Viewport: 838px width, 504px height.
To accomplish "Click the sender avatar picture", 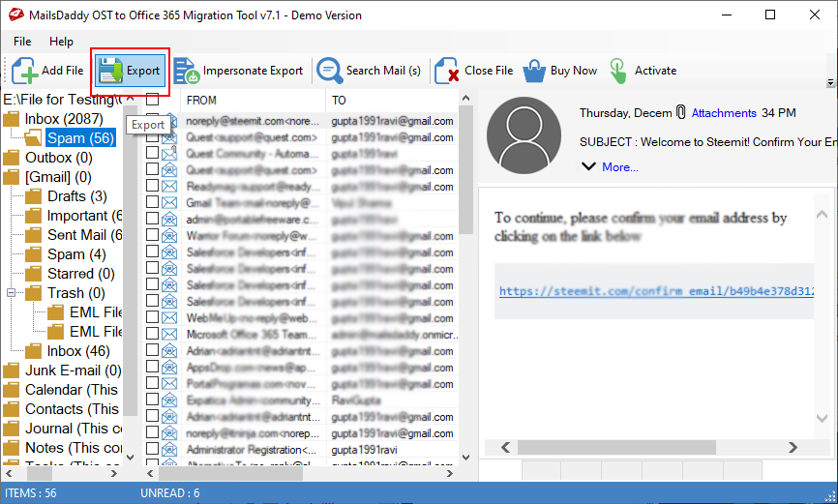I will [x=524, y=135].
